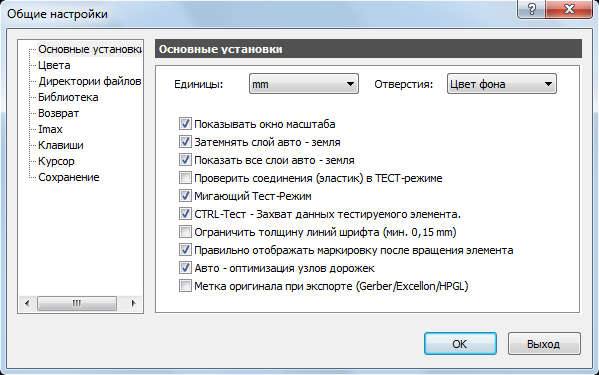
Task: Click the OK button
Action: (x=460, y=344)
